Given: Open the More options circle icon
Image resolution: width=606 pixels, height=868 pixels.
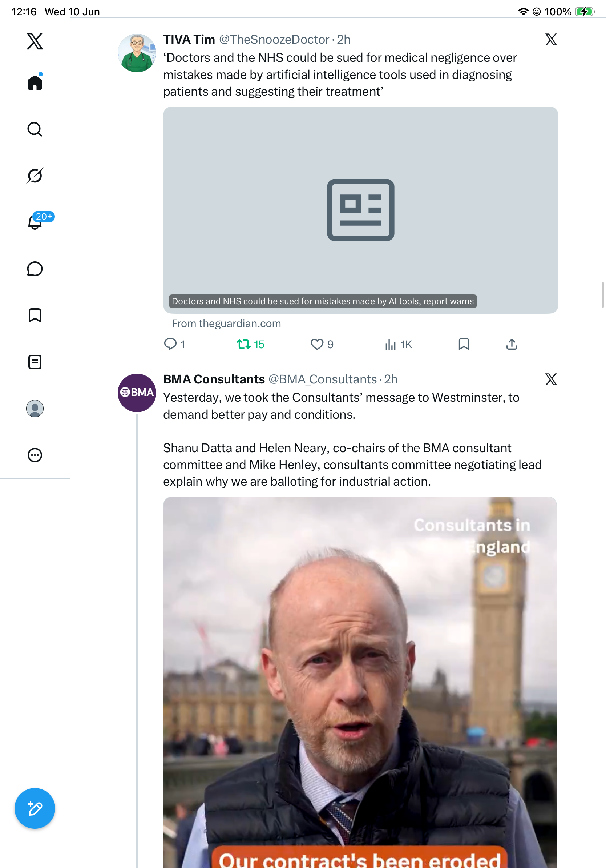Looking at the screenshot, I should [x=35, y=455].
